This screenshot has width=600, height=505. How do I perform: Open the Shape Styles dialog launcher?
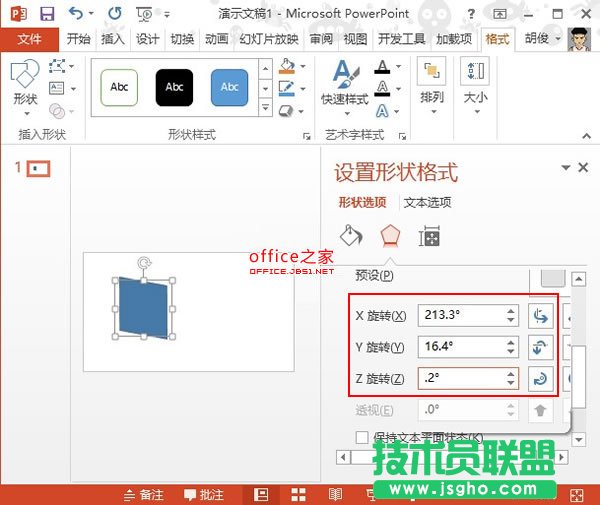tap(307, 136)
